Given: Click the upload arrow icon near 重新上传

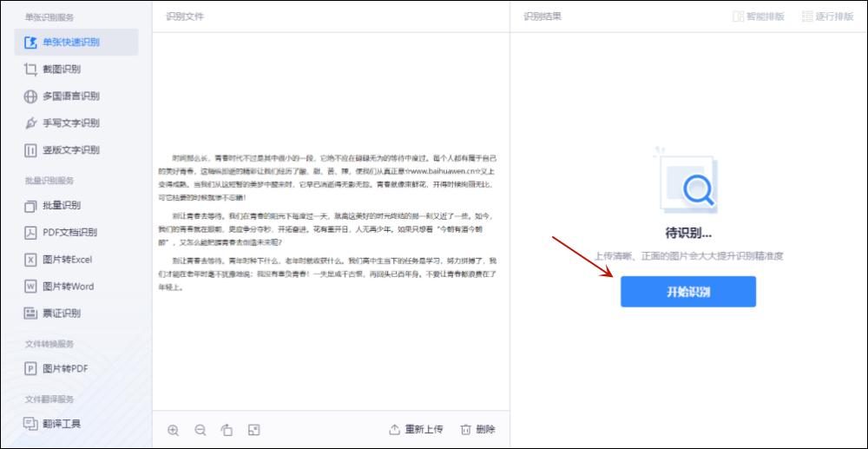Looking at the screenshot, I should click(x=395, y=429).
